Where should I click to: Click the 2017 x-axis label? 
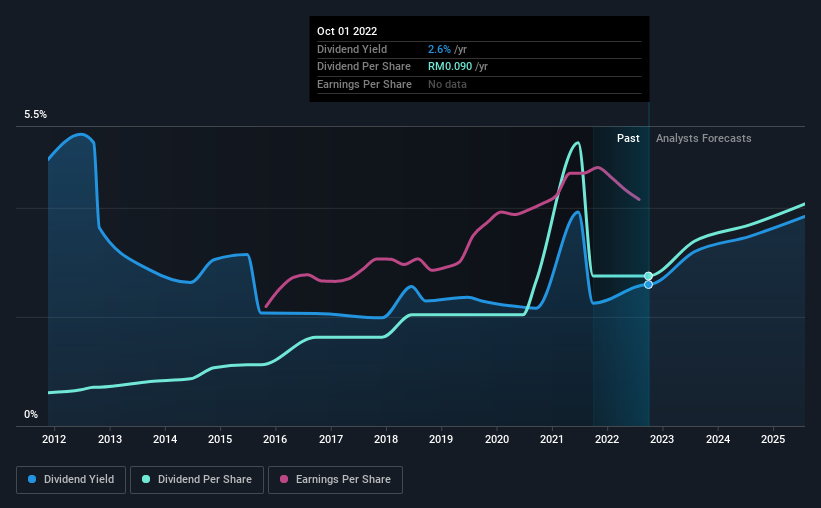(x=331, y=439)
